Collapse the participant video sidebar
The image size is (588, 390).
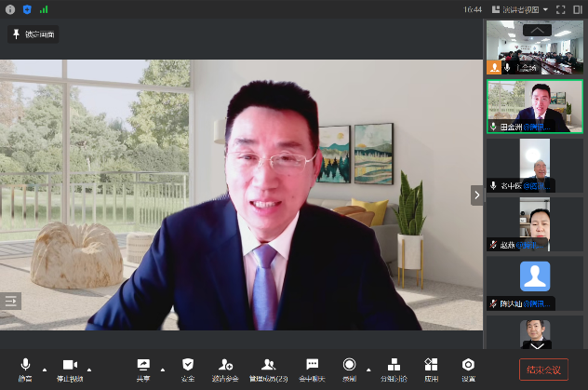tap(476, 195)
